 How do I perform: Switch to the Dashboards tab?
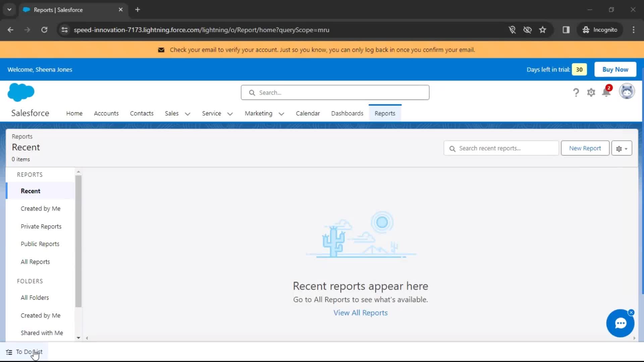click(347, 113)
